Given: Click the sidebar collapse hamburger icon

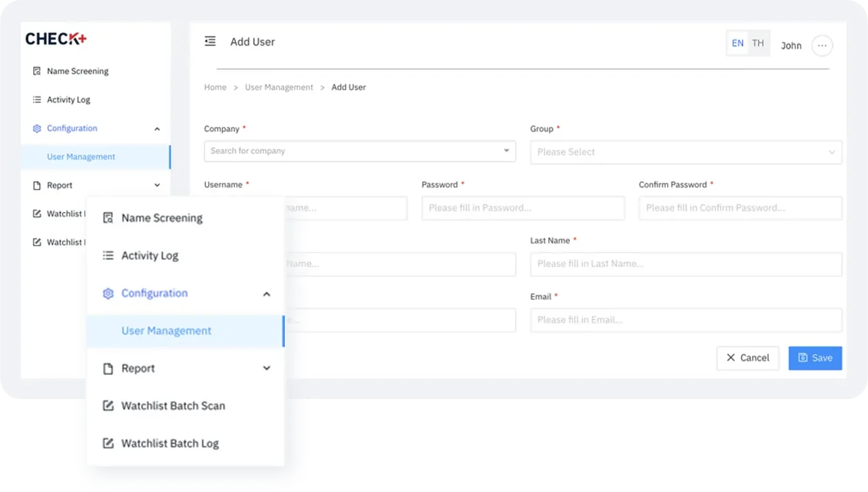Looking at the screenshot, I should click(211, 42).
